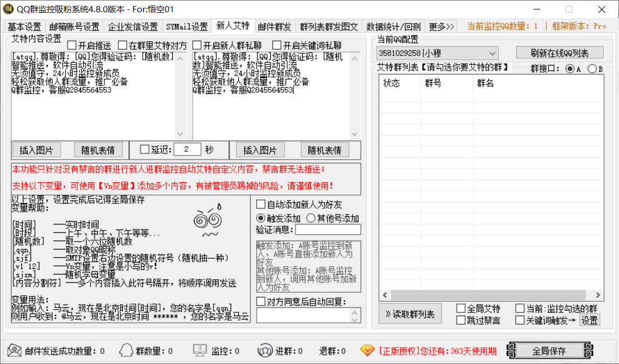619x364 pixels.
Task: Click into right private chat text area
Action: 271,96
